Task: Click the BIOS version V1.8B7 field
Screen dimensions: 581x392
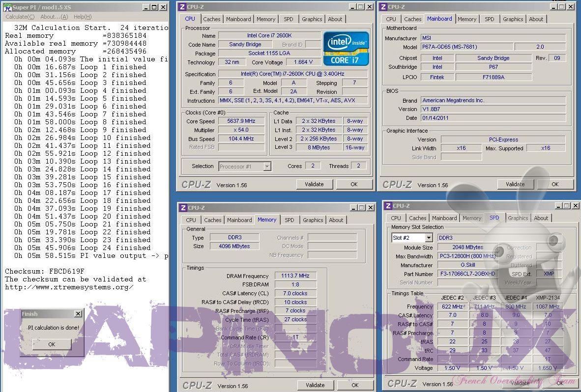Action: (x=494, y=109)
